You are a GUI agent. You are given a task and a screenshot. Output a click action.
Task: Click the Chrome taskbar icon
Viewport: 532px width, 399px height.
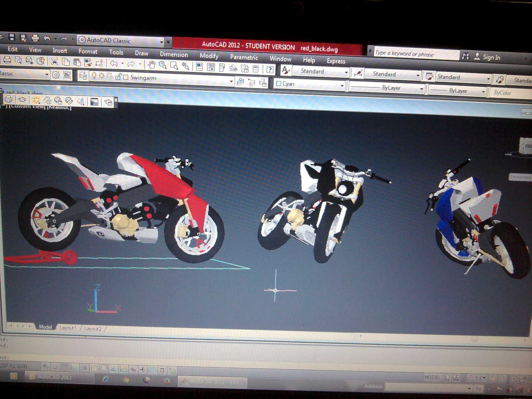[x=126, y=380]
